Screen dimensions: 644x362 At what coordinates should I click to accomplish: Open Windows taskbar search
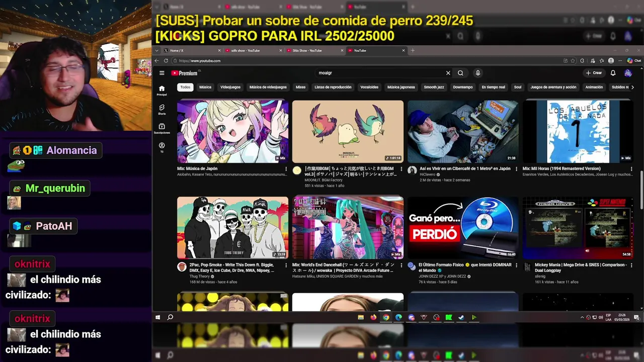(x=170, y=317)
